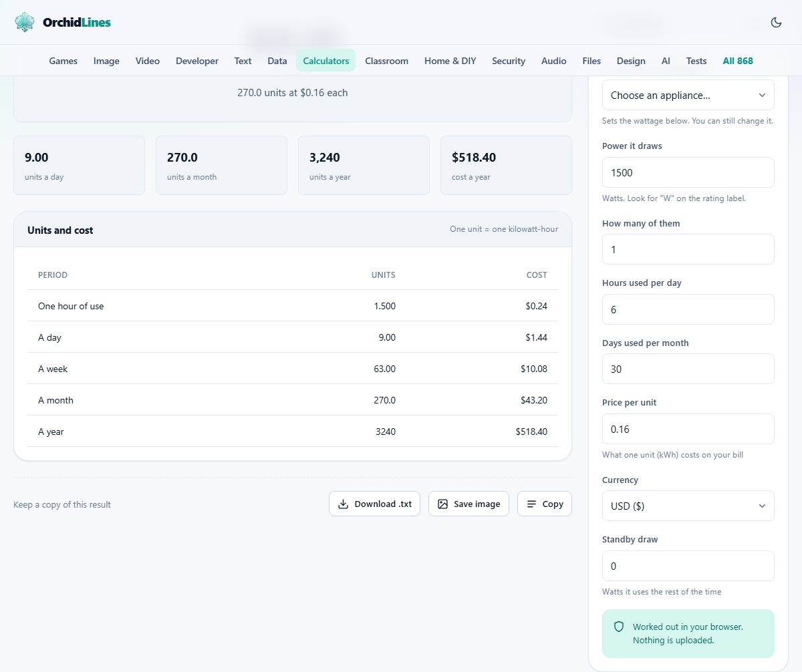This screenshot has height=672, width=802.
Task: Click the 1.500 units cell
Action: (384, 306)
